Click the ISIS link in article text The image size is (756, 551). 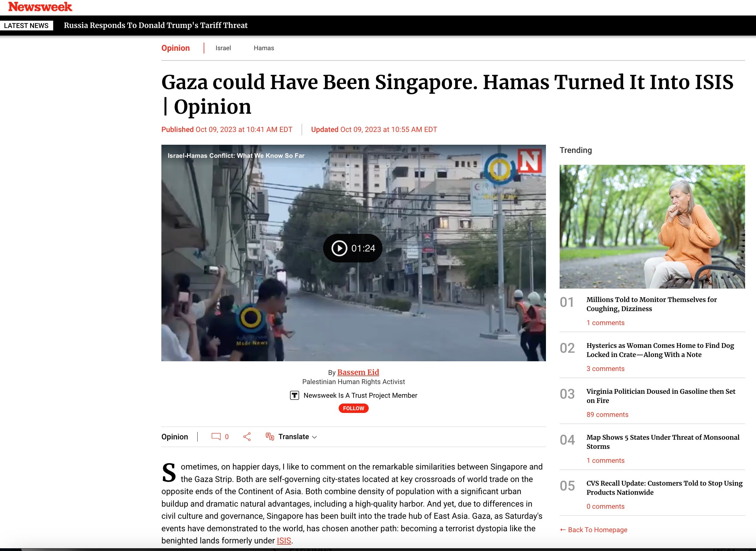point(284,541)
